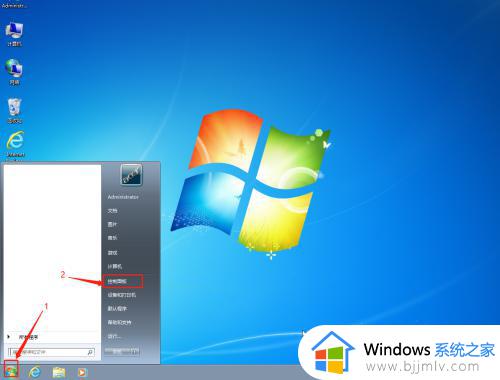Open Internet Explorer pinned on taskbar
Screen dimensions: 500x380
[x=35, y=372]
